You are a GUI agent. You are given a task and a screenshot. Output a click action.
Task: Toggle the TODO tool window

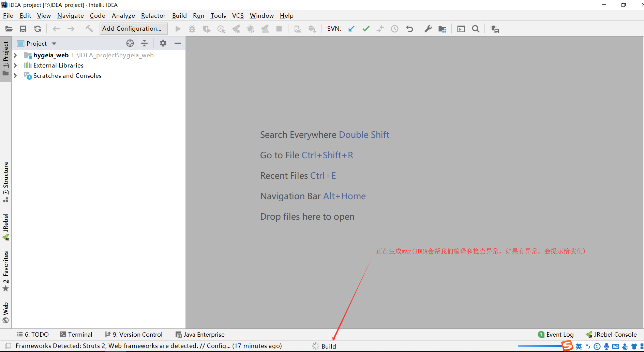pyautogui.click(x=33, y=335)
